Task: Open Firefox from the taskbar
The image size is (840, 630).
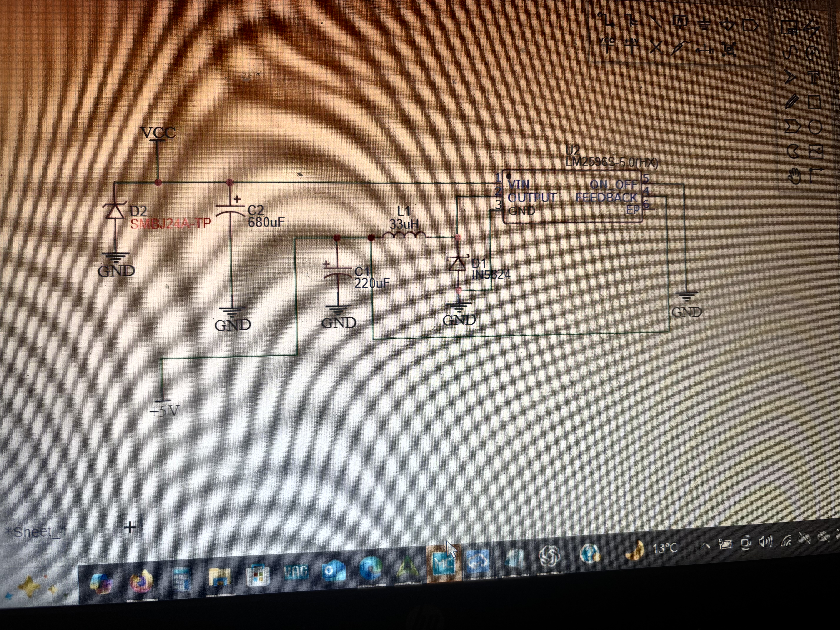Action: click(x=142, y=581)
